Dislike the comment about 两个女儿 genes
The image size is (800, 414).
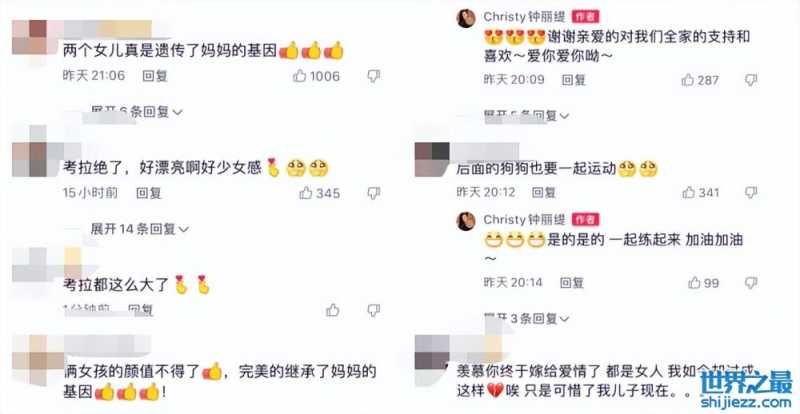click(x=374, y=77)
